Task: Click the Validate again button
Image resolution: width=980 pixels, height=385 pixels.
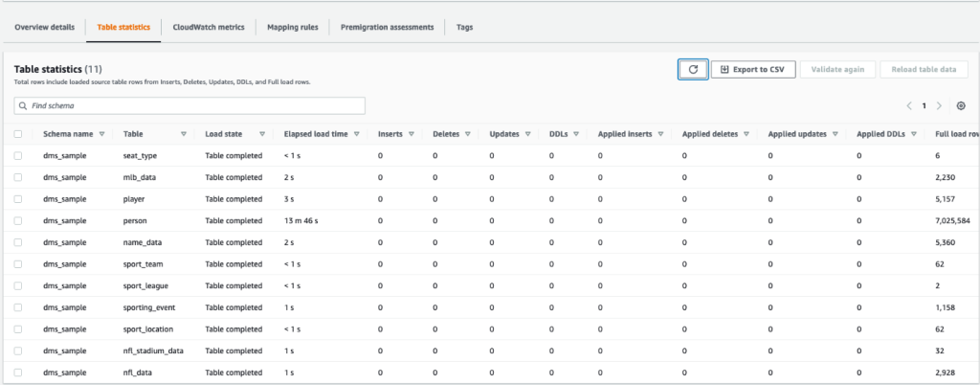Action: click(x=837, y=69)
